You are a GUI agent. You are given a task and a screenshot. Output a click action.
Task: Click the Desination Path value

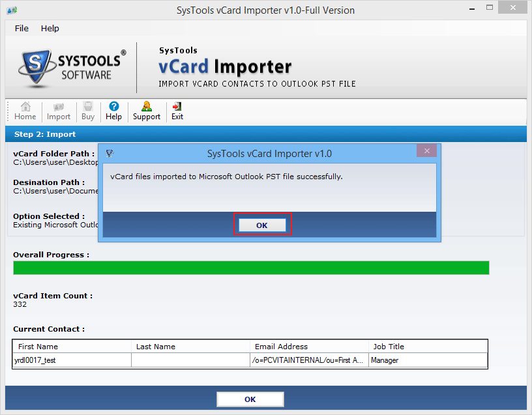coord(55,191)
